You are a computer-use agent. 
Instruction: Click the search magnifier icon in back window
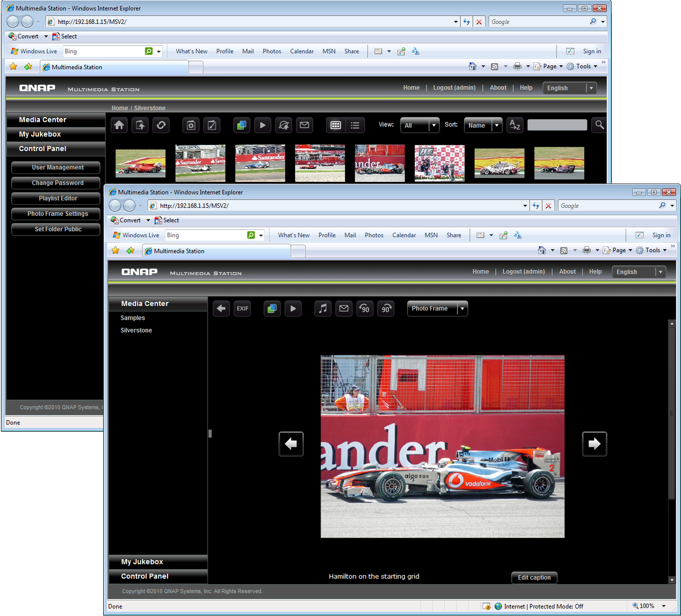coord(600,125)
